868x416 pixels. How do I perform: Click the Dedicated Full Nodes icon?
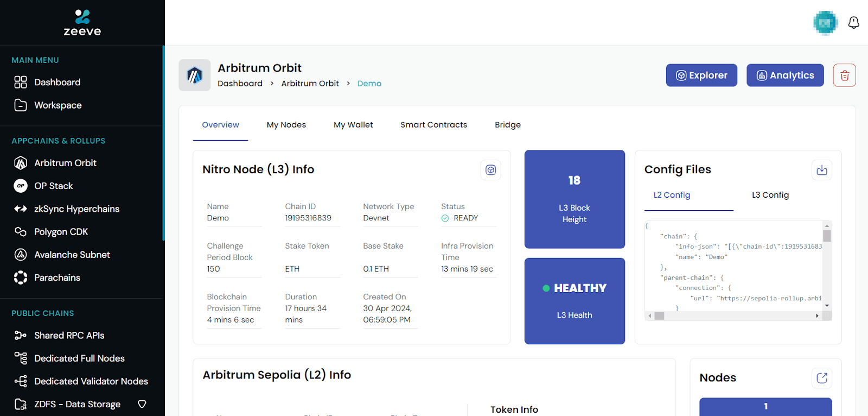coord(21,358)
